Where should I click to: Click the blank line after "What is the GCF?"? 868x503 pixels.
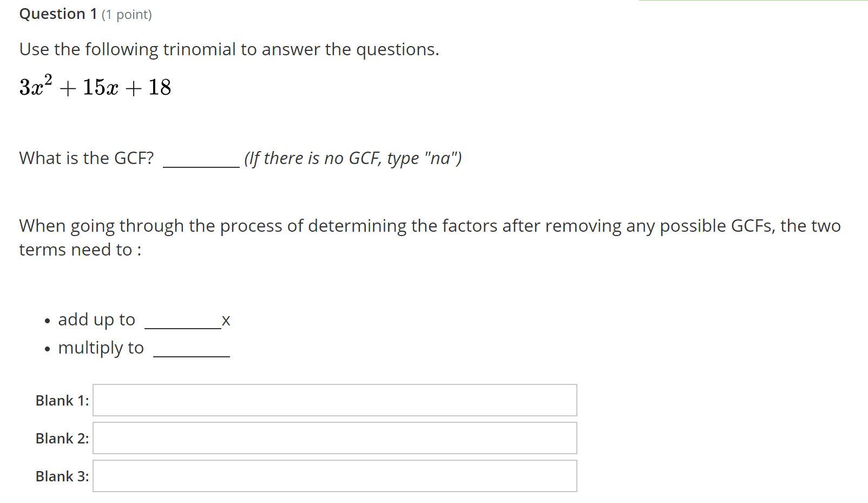coord(201,161)
